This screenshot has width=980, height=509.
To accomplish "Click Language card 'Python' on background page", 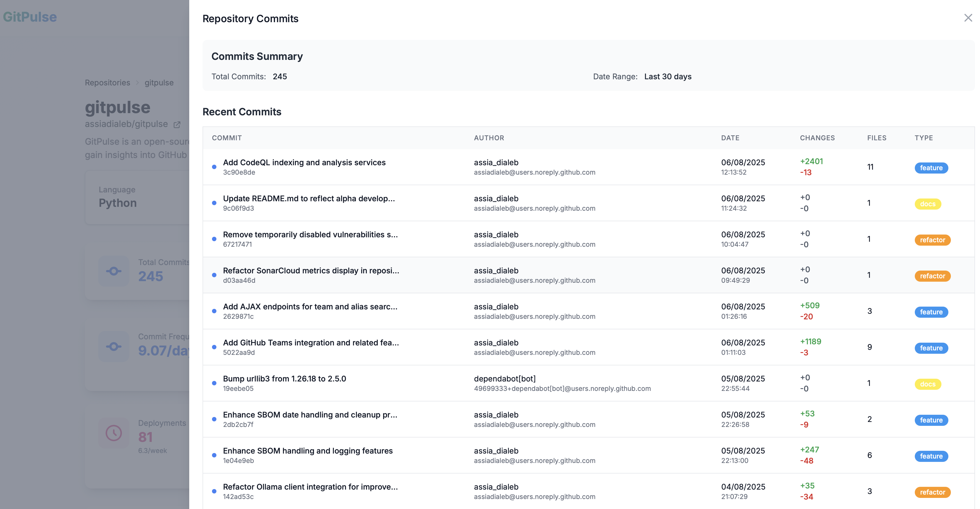I will click(x=118, y=203).
